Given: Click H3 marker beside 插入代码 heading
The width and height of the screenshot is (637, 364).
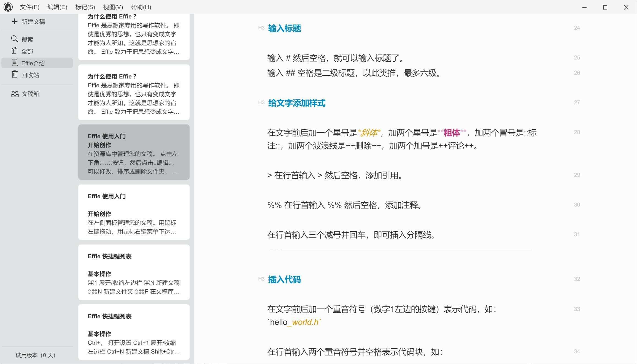Looking at the screenshot, I should [261, 279].
